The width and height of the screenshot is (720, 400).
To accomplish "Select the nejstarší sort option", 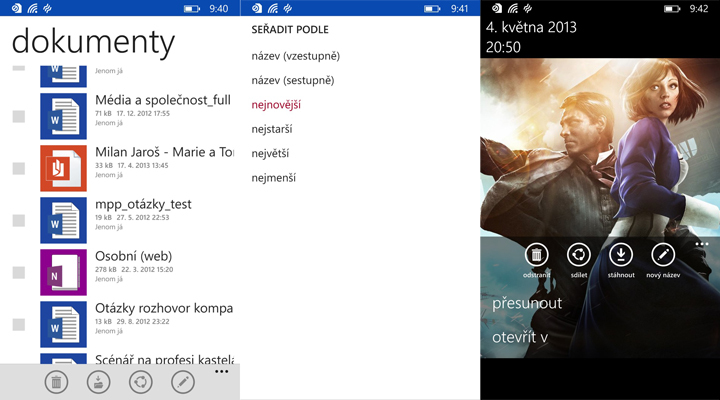I will 272,129.
